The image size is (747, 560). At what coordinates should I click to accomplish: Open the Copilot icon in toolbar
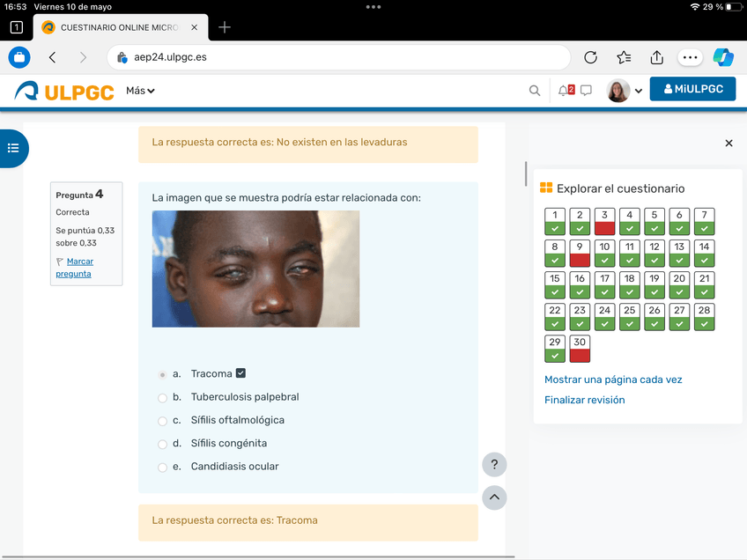tap(723, 57)
